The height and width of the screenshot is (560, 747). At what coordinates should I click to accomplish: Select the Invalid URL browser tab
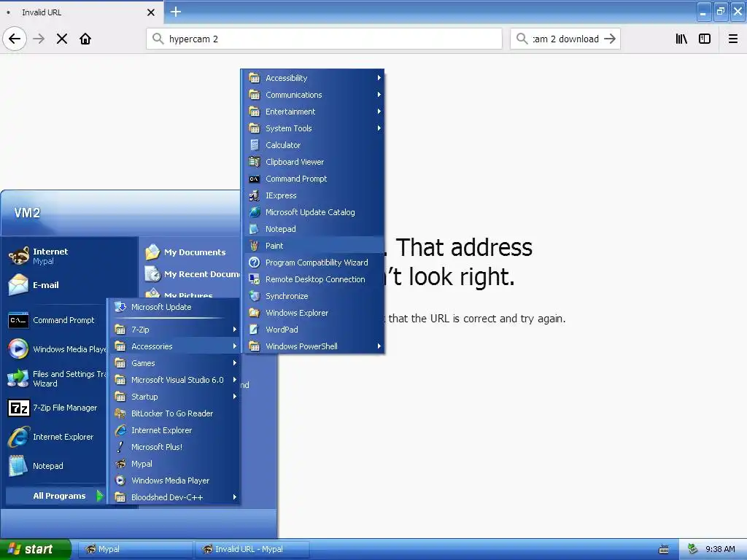tap(81, 12)
